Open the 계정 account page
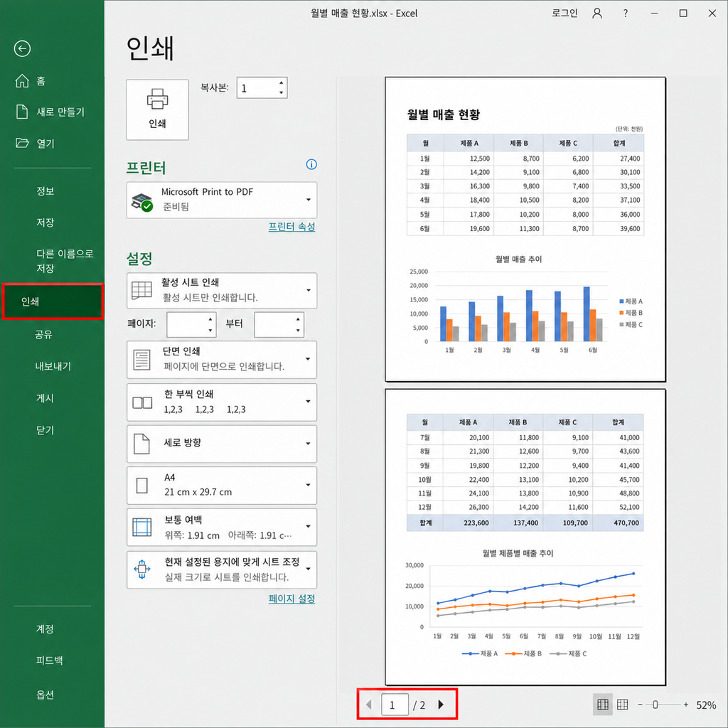Screen dimensions: 728x728 (x=45, y=628)
